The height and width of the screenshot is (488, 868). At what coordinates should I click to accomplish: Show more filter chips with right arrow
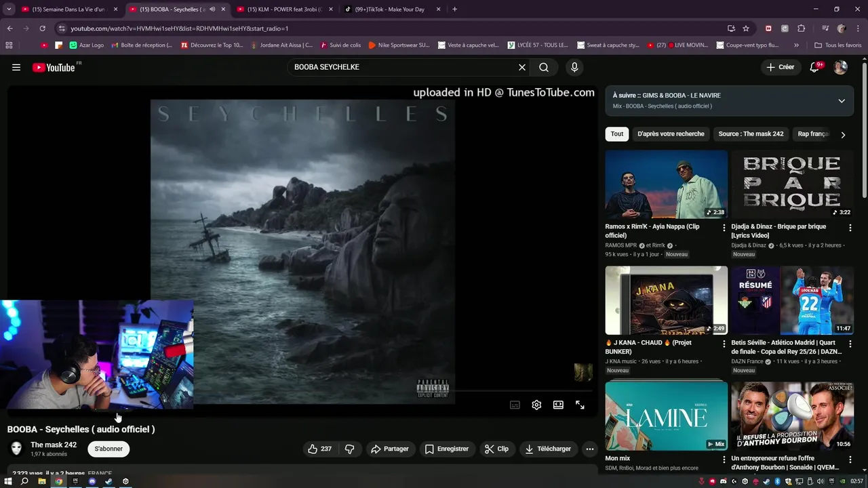[843, 135]
